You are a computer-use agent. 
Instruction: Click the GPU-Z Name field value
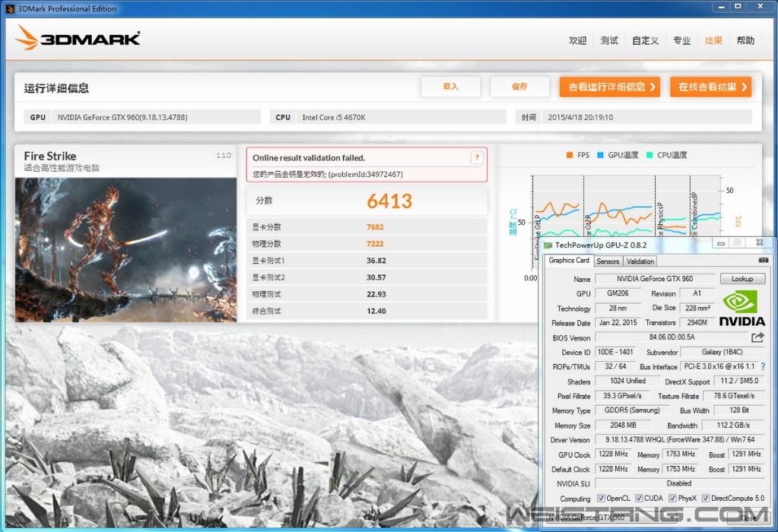(655, 279)
